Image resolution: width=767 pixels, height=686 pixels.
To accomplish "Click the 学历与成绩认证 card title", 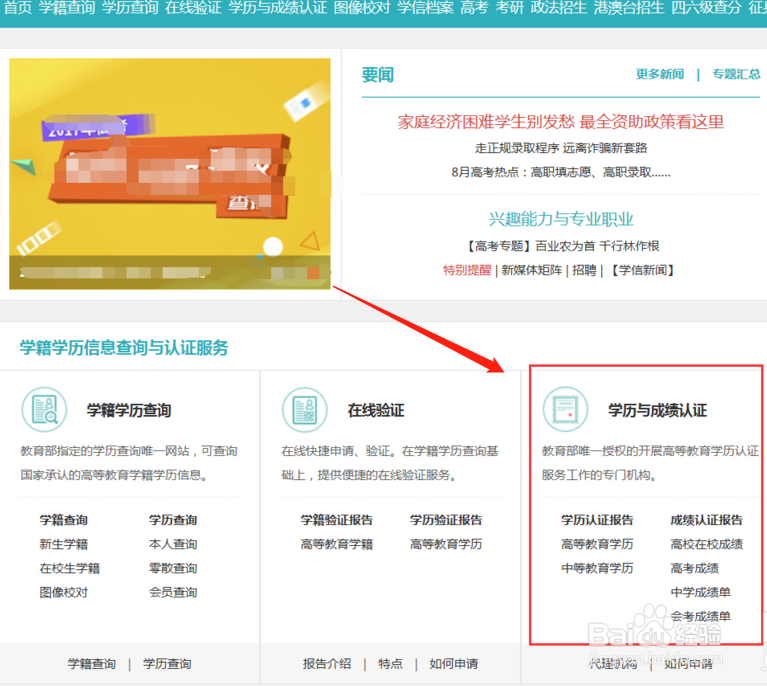I will click(x=657, y=410).
